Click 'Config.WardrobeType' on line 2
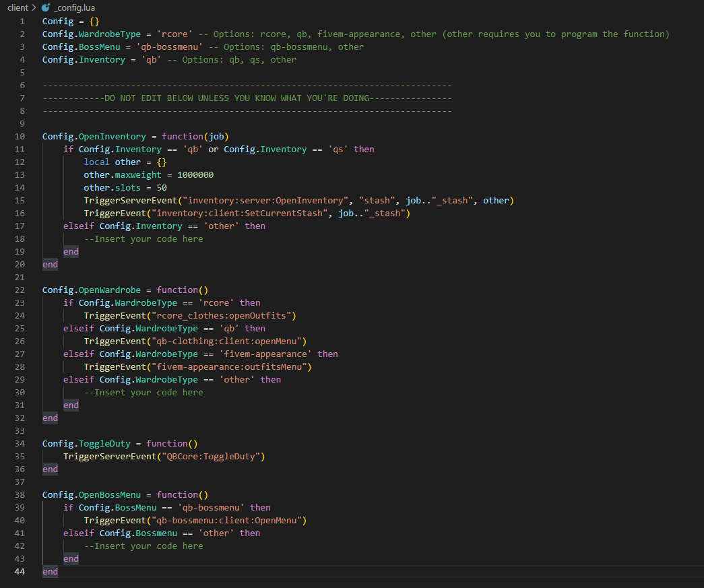 (x=91, y=34)
